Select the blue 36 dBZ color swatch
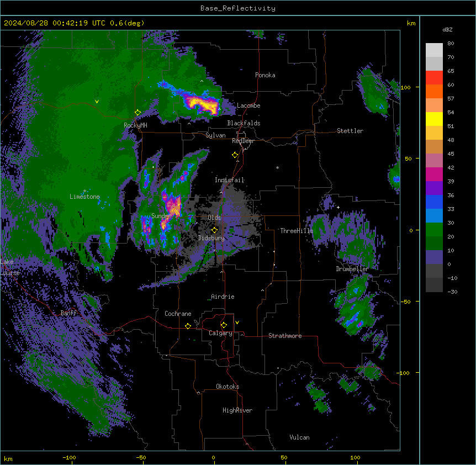476x465 pixels. [434, 202]
